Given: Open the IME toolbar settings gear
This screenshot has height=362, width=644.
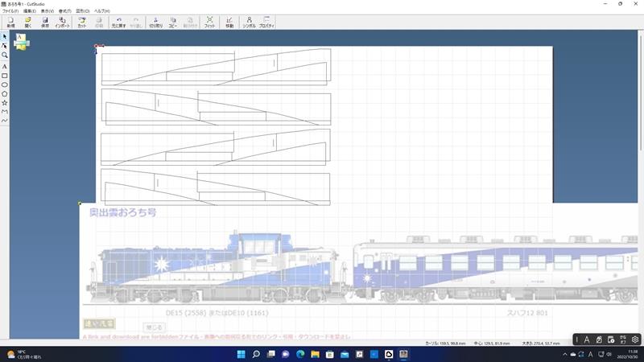Looking at the screenshot, I should pyautogui.click(x=635, y=339).
